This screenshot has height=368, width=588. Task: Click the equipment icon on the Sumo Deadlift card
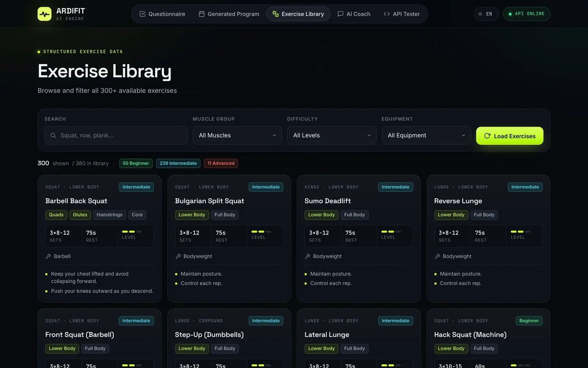[x=308, y=256]
